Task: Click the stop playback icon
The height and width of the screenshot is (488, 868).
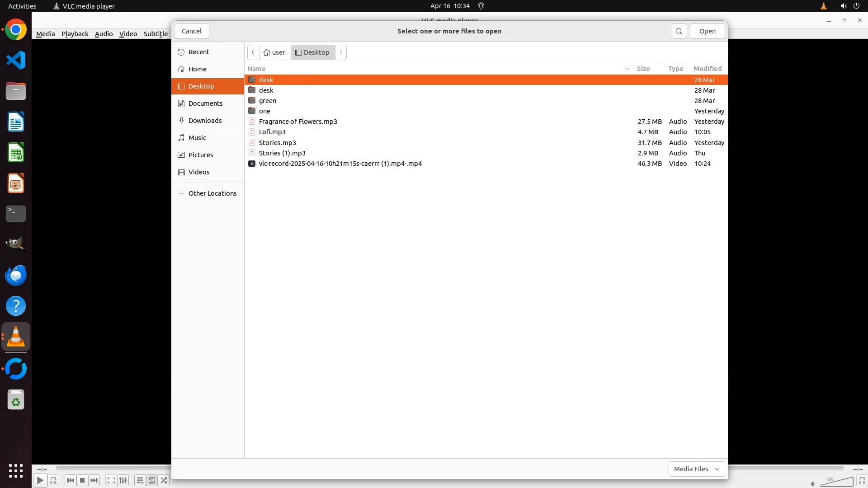Action: [x=82, y=480]
